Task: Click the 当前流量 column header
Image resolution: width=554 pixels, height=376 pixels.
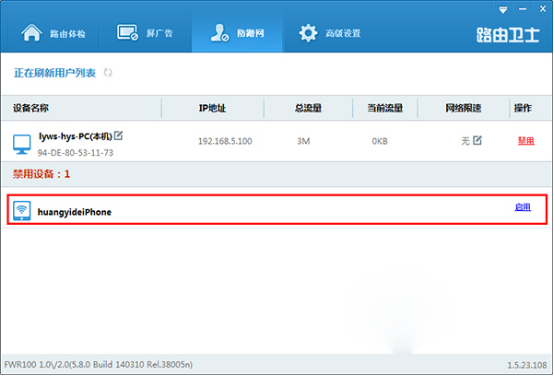Action: pos(385,108)
